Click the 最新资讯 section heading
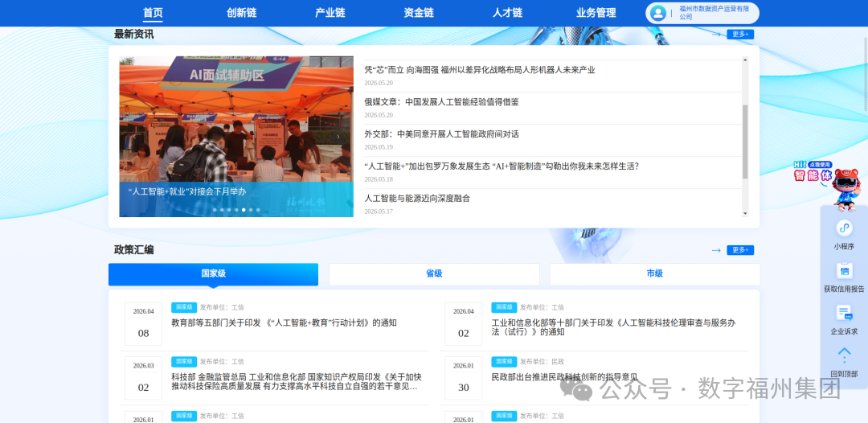Screen dimensions: 868x423 134,35
